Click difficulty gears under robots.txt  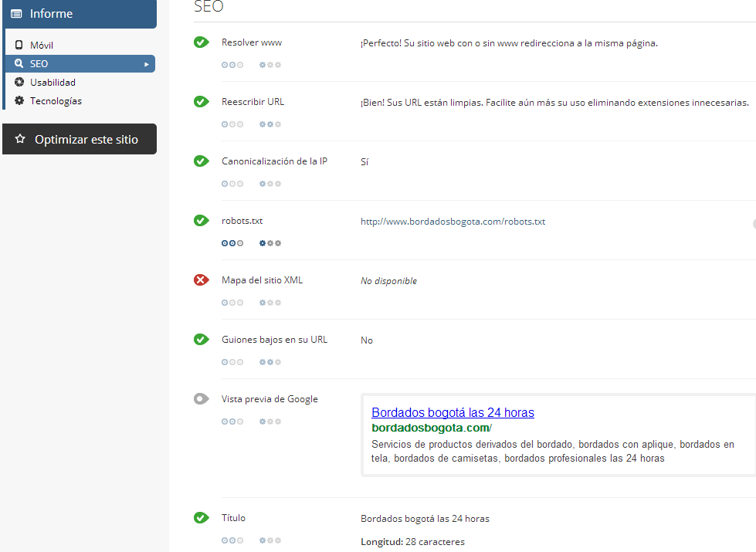(270, 243)
